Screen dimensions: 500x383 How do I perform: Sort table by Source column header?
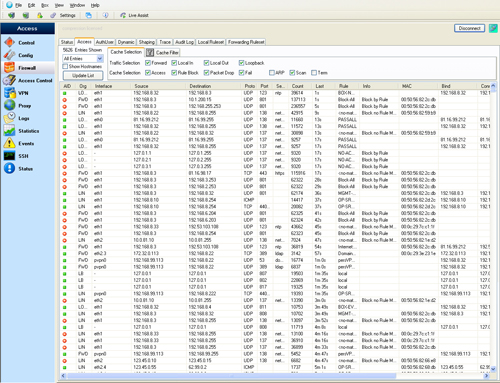(159, 86)
